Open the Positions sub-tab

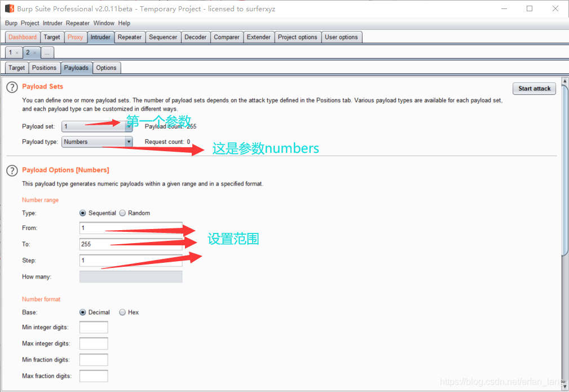pyautogui.click(x=45, y=68)
